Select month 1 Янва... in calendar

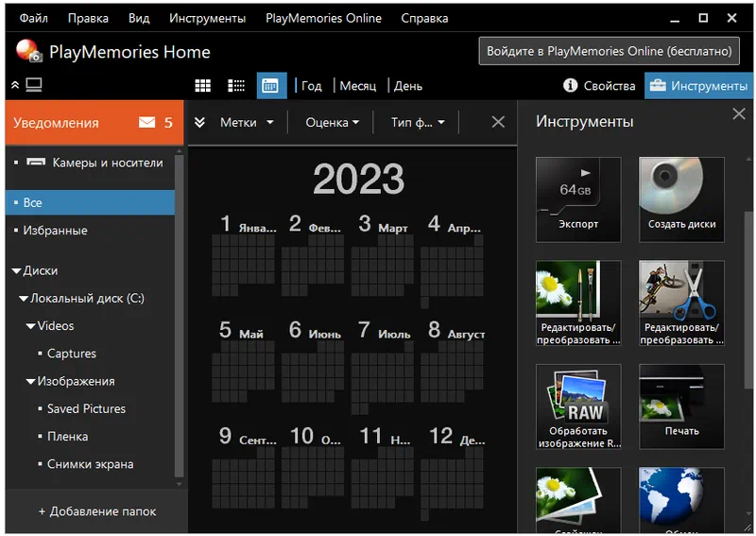(x=244, y=255)
